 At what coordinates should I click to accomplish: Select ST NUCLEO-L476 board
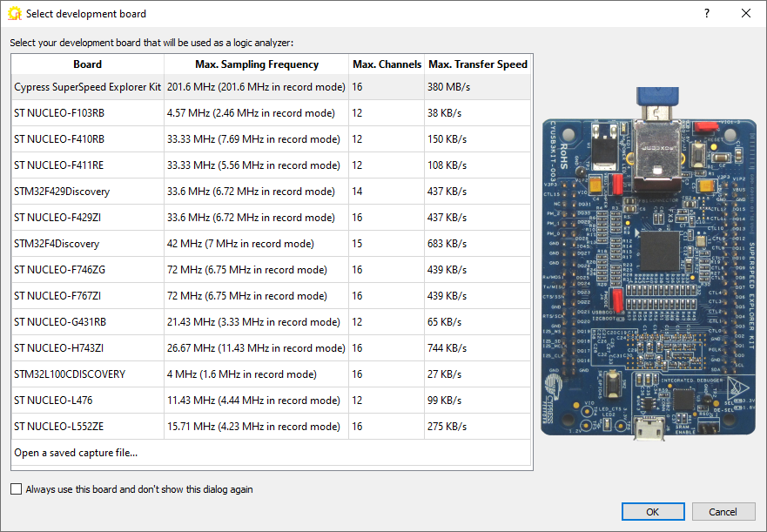271,401
